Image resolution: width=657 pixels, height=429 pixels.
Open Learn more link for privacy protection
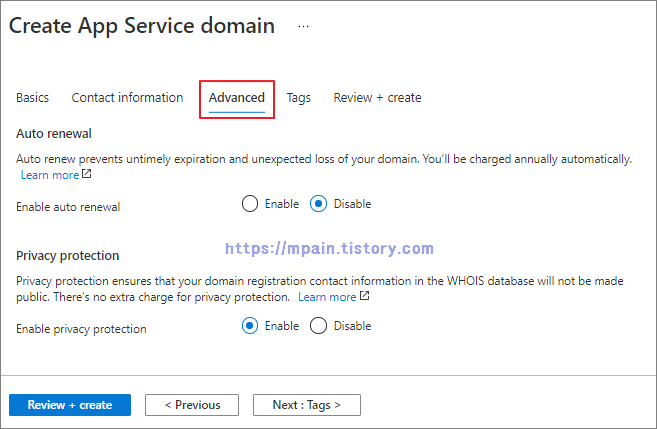click(327, 297)
